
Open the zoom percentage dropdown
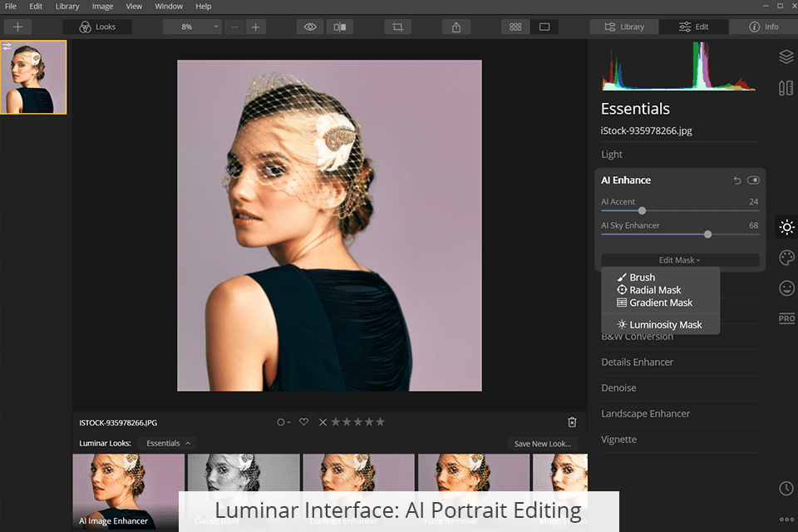[192, 27]
